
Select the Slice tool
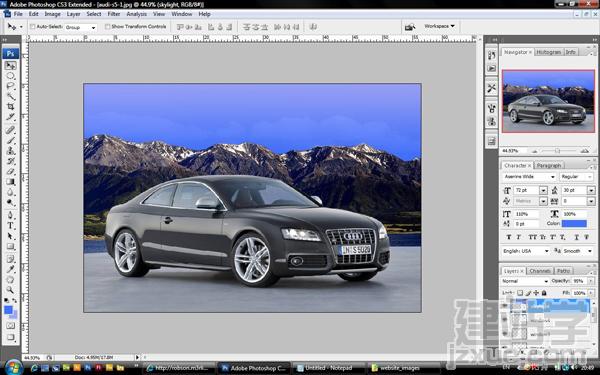10,117
